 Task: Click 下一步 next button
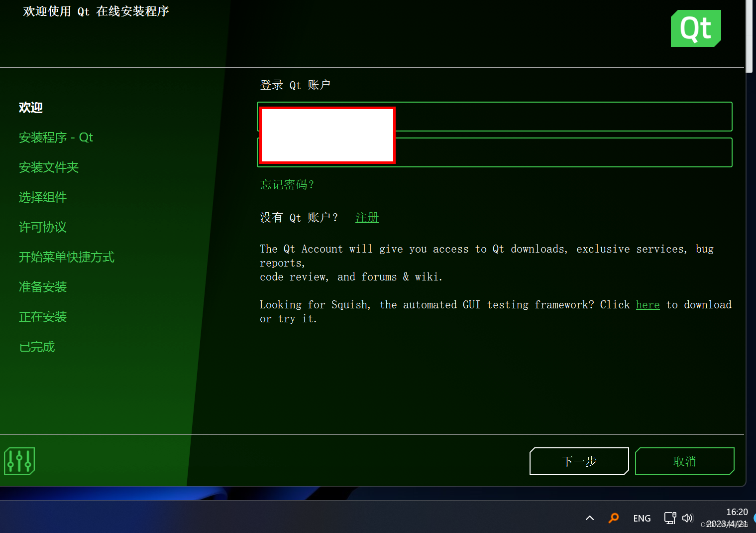pos(579,461)
